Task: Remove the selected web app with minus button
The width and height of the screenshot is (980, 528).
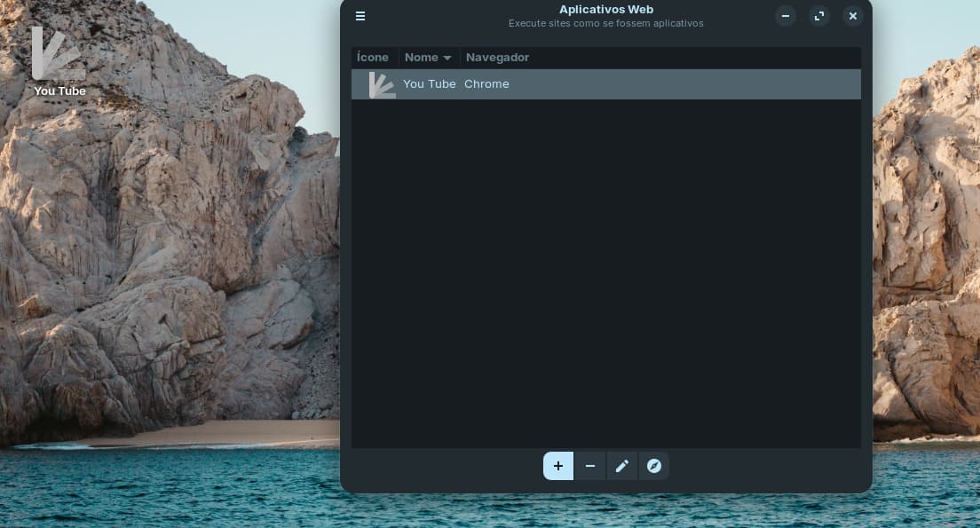Action: pyautogui.click(x=590, y=466)
